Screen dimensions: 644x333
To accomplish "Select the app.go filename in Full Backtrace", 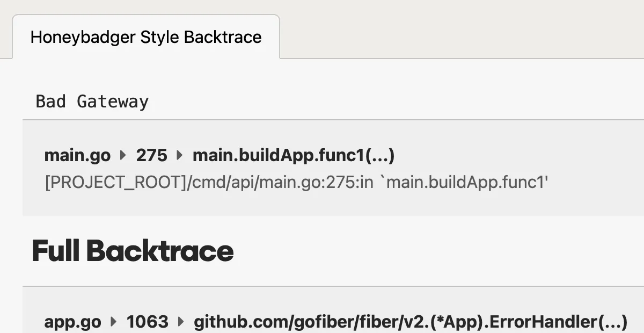I will point(72,322).
